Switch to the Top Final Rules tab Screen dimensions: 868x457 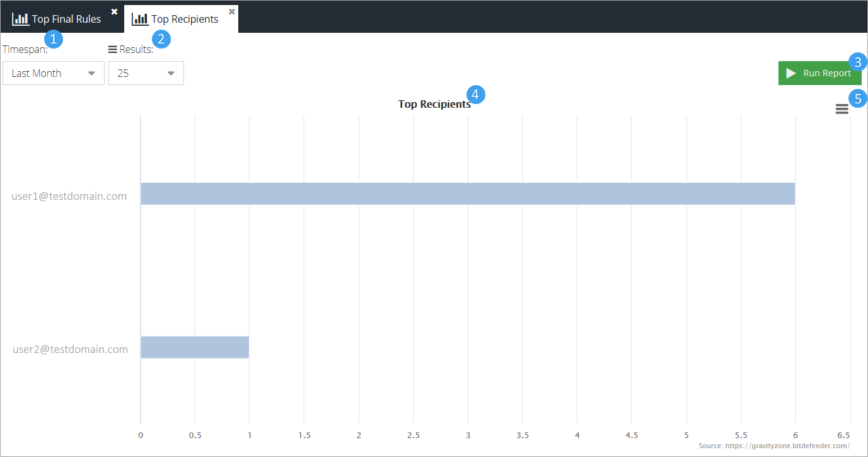tap(66, 19)
